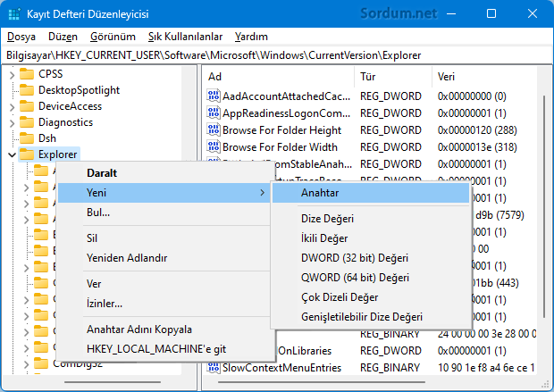Choose Anahtar Adını Kopyala

pos(164,329)
